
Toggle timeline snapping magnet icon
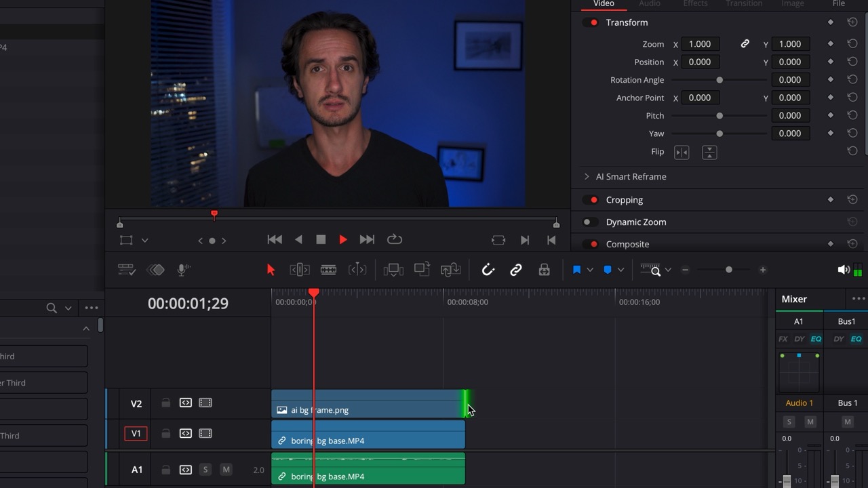(488, 270)
